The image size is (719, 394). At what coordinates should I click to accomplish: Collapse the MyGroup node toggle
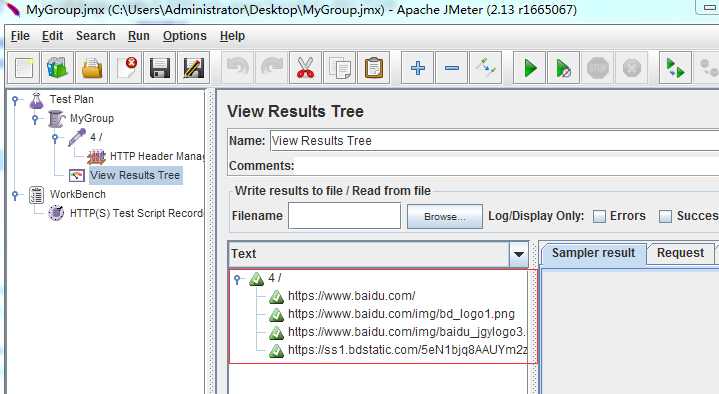click(x=36, y=119)
